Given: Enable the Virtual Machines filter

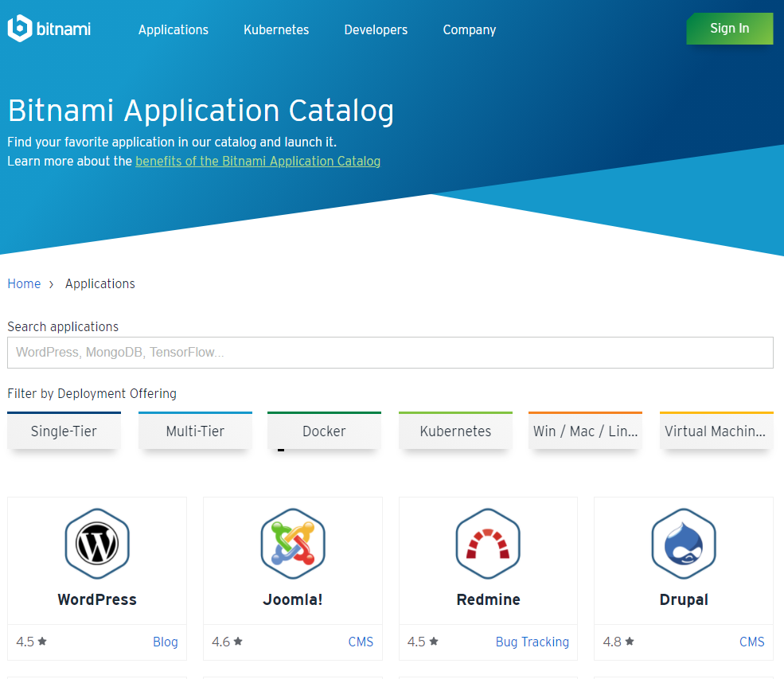Looking at the screenshot, I should (716, 431).
